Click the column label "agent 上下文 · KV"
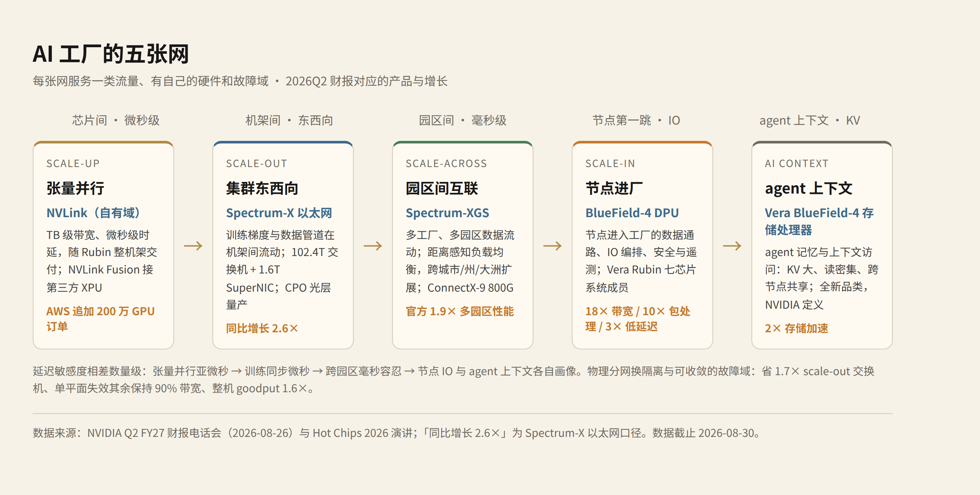The width and height of the screenshot is (980, 495). coord(809,120)
